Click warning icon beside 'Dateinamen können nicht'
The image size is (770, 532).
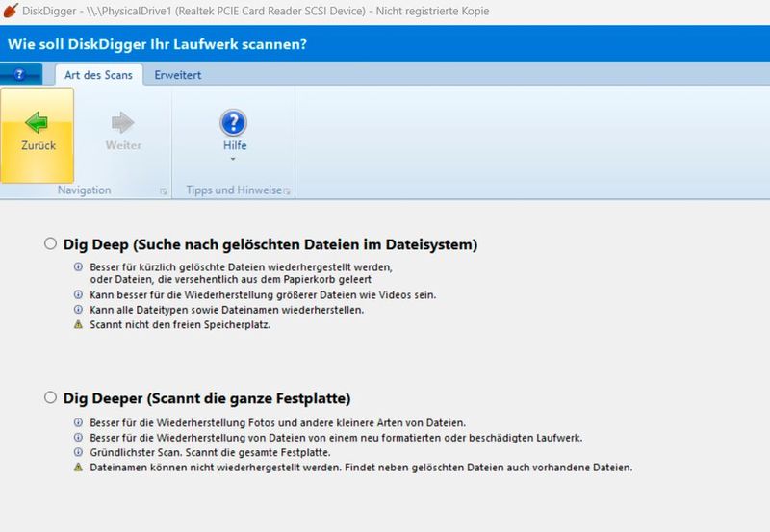point(78,468)
